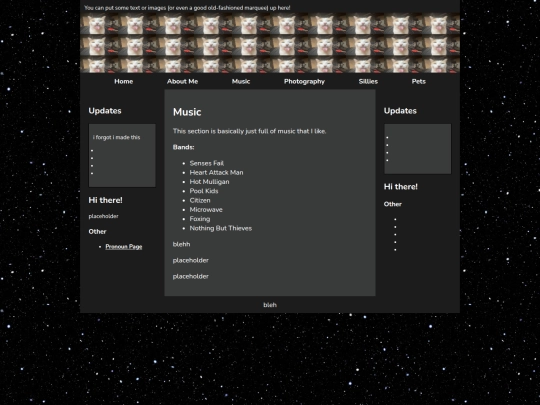Click the 'You can put some text' header line
Viewport: 540px width, 405px height.
coord(187,8)
